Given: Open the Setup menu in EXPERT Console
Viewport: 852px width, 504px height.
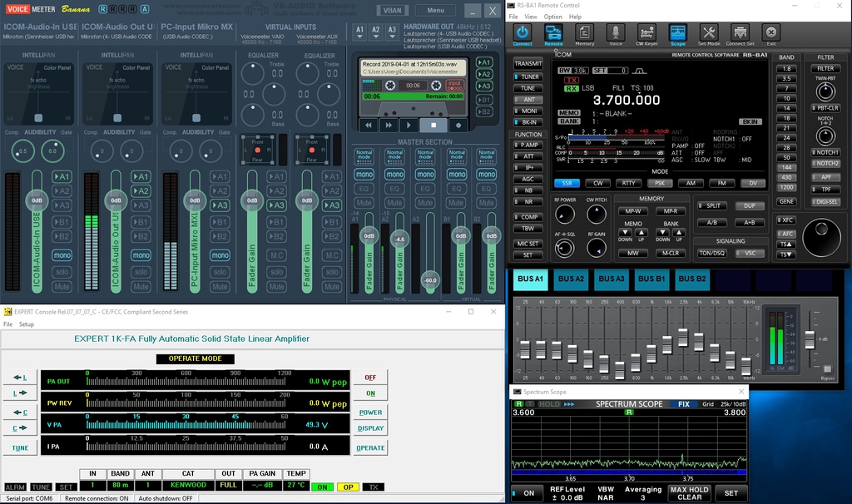Looking at the screenshot, I should point(26,324).
